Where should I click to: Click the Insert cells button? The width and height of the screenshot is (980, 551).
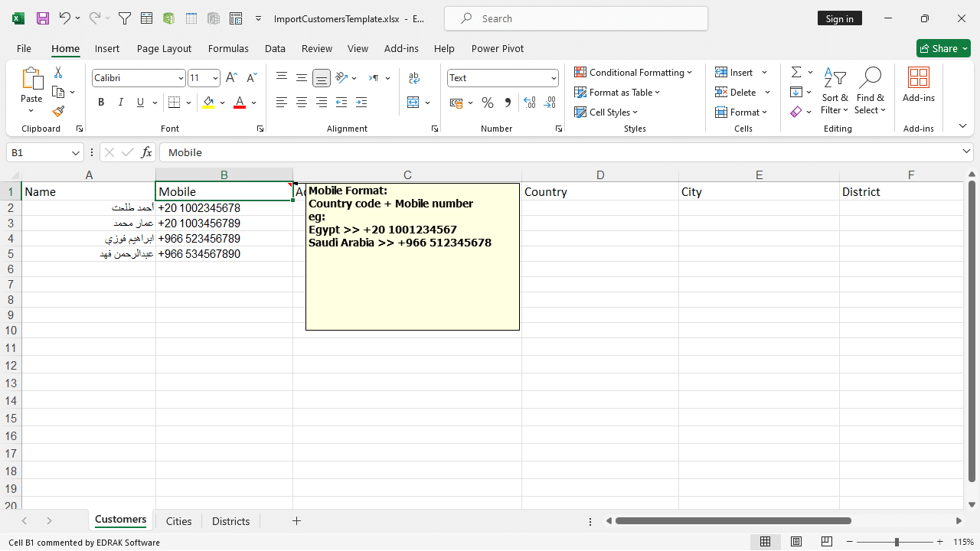(x=733, y=72)
